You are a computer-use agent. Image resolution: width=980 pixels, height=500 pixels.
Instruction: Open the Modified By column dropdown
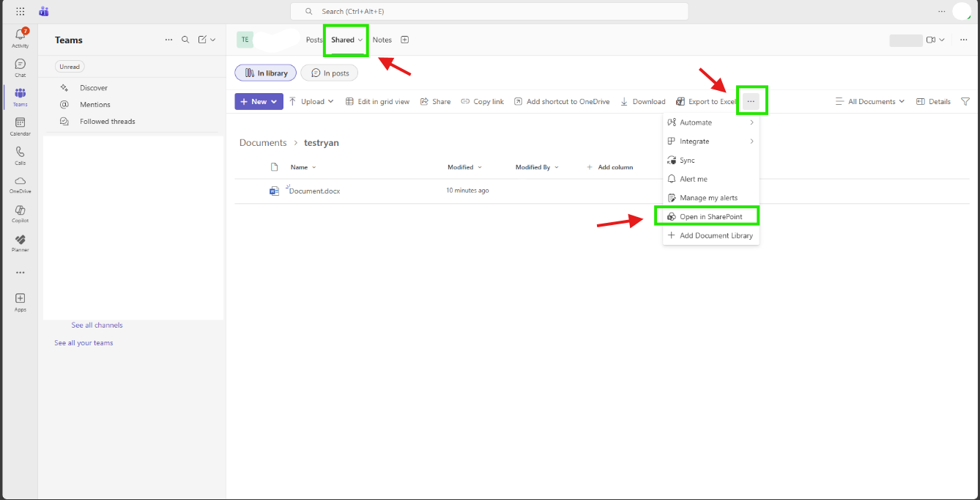coord(537,167)
